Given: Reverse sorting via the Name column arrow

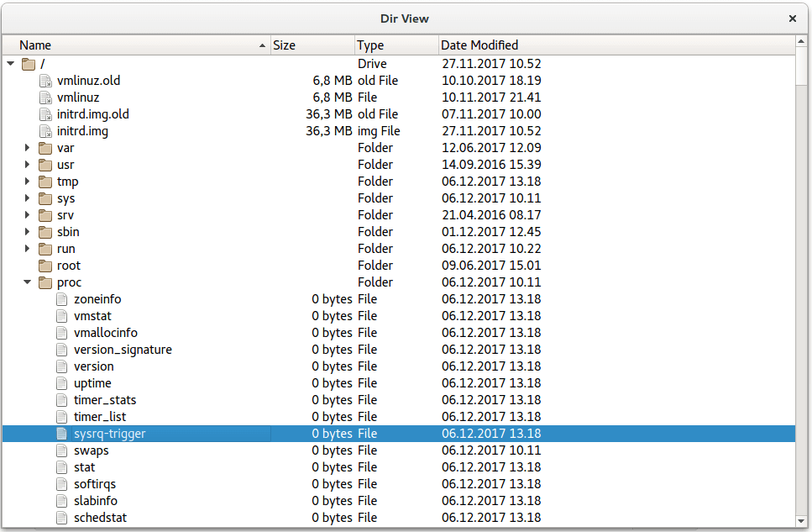Looking at the screenshot, I should [263, 45].
